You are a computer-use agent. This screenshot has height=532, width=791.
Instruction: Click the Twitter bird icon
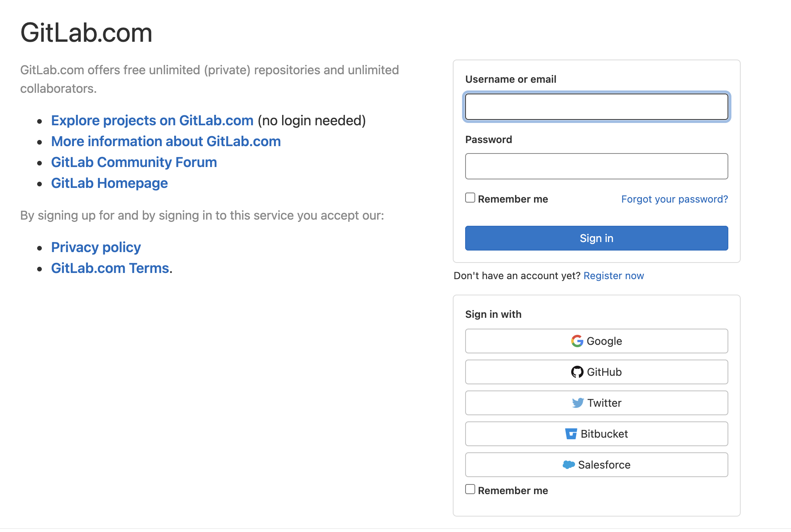[578, 403]
